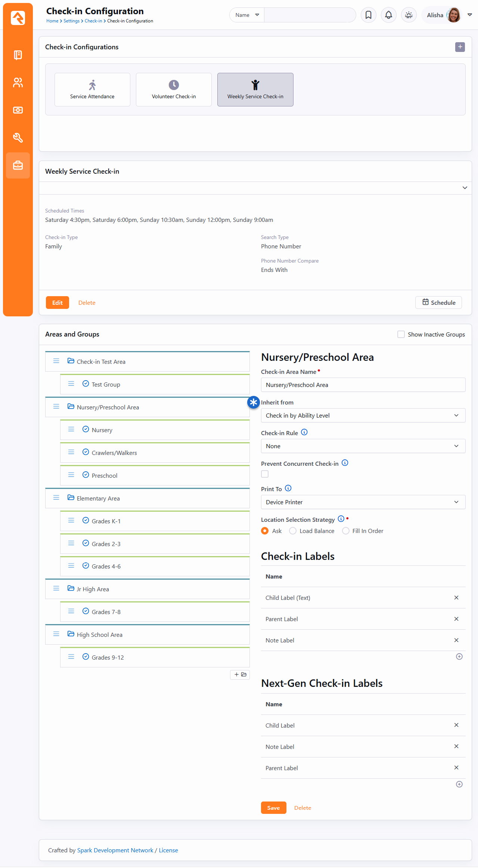Click the Schedule button
This screenshot has height=868, width=478.
pyautogui.click(x=438, y=303)
